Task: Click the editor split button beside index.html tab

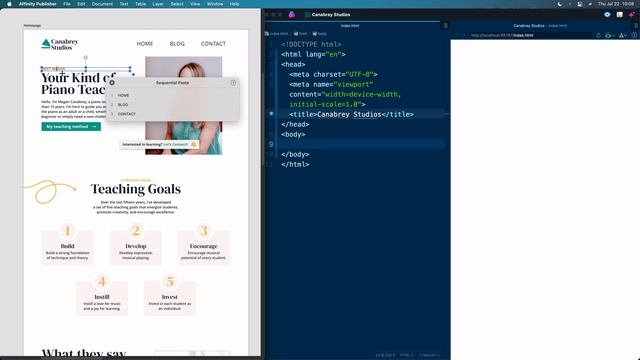Action: 445,26
